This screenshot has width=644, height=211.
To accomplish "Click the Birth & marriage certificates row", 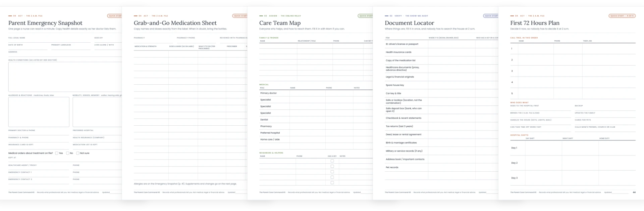I will [441, 143].
